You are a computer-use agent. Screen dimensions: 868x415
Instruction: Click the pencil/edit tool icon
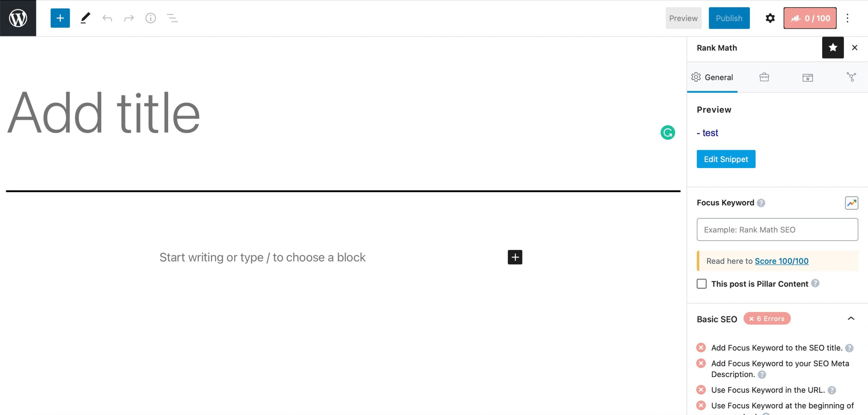tap(85, 18)
